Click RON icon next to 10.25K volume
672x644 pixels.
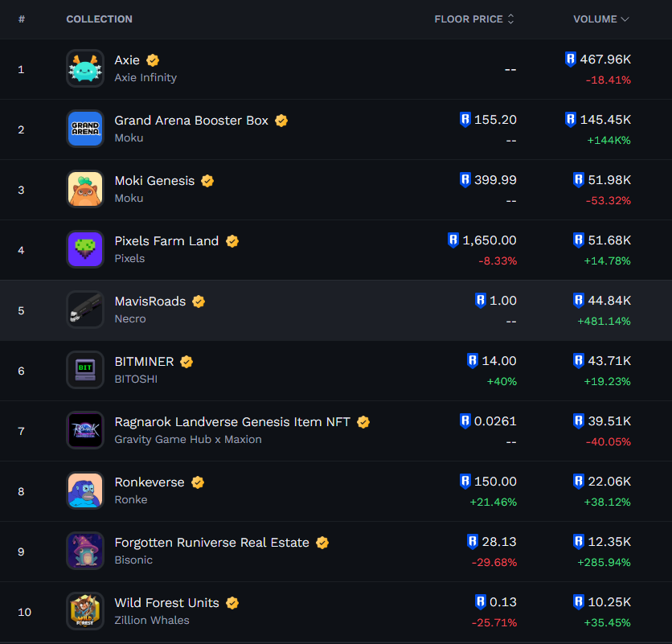tap(579, 602)
